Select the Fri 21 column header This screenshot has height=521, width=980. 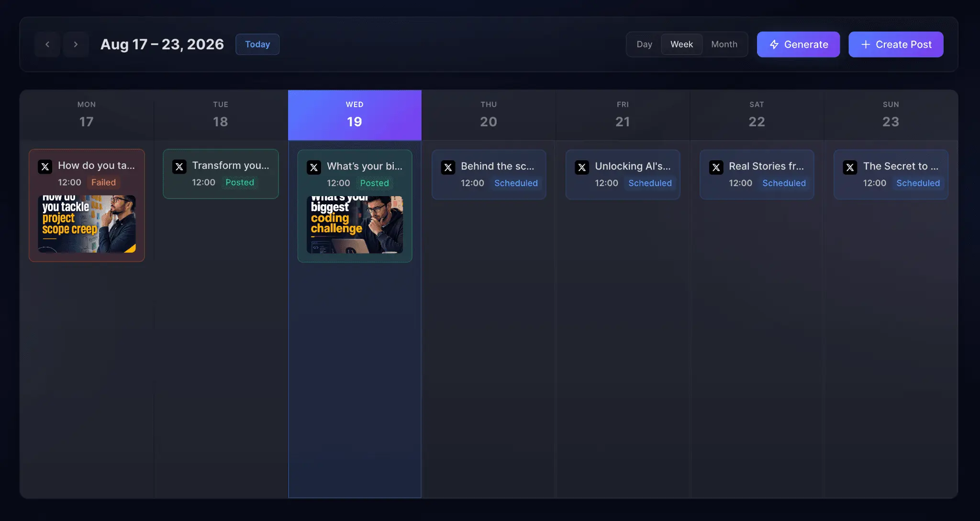(x=623, y=115)
